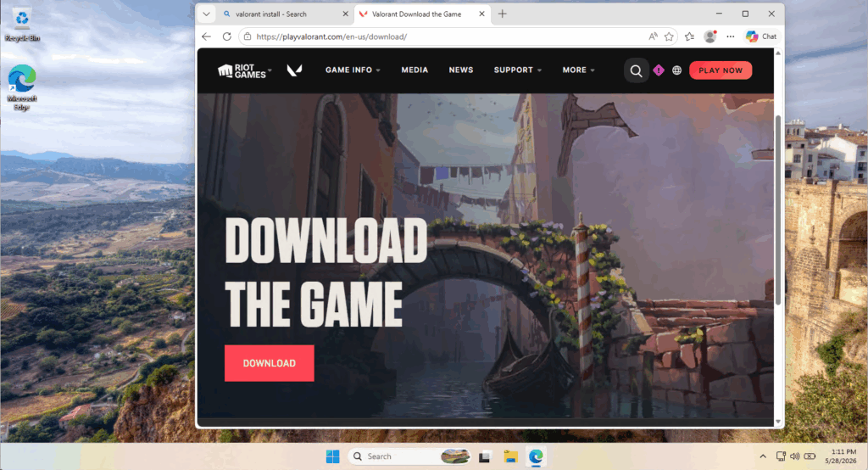Viewport: 868px width, 470px height.
Task: Click the page vertical scrollbar thumb
Action: click(x=778, y=210)
